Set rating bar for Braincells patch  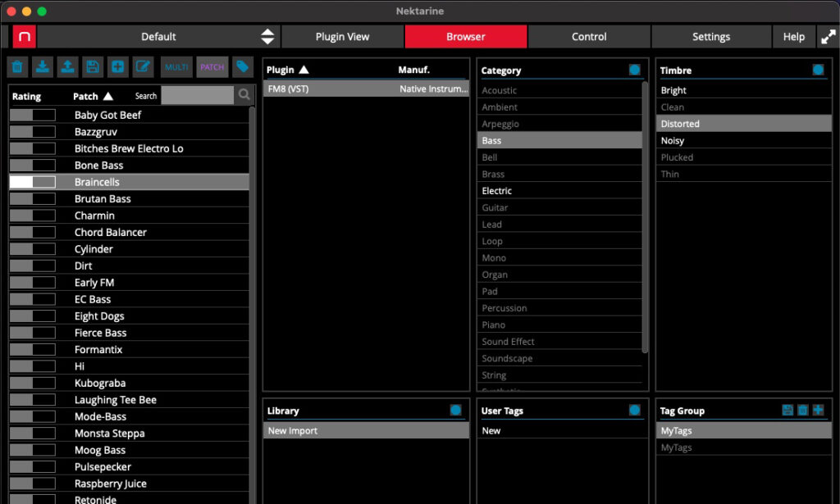point(33,182)
